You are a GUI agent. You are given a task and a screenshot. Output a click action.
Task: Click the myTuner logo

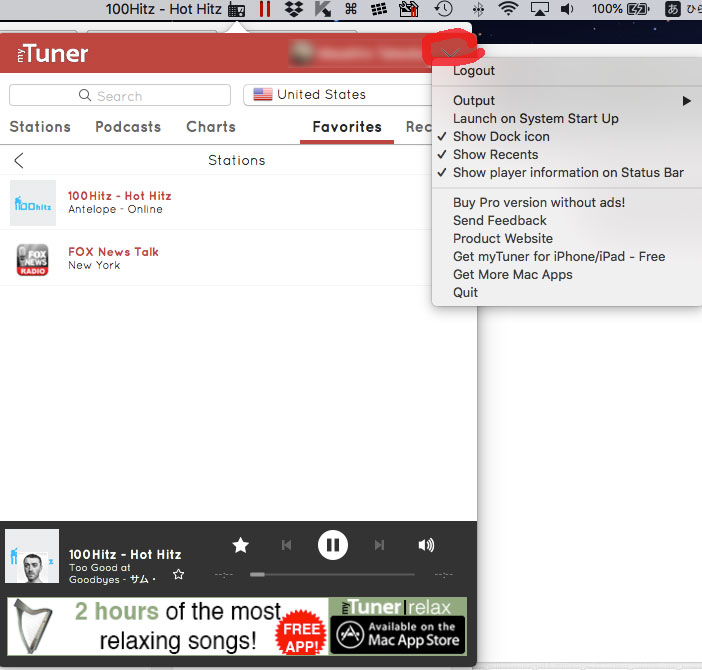click(52, 54)
